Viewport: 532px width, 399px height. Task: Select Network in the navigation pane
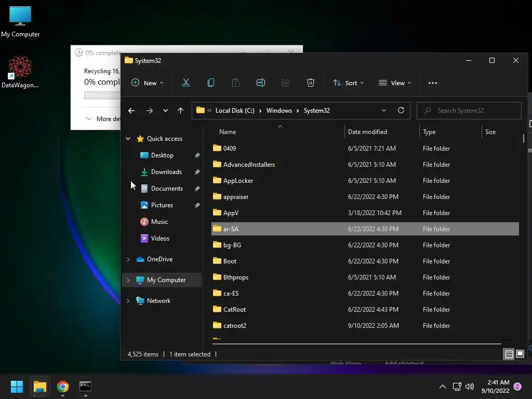coord(158,301)
